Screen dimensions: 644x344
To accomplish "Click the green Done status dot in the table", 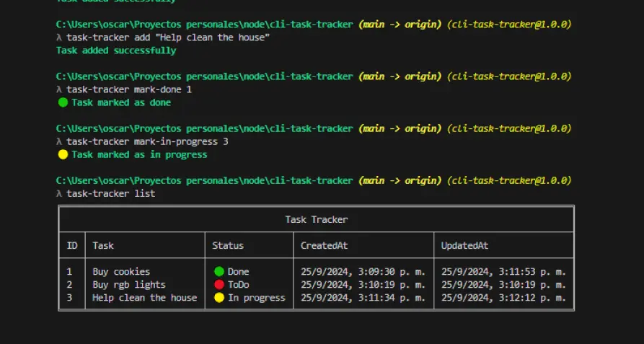I will pos(219,272).
